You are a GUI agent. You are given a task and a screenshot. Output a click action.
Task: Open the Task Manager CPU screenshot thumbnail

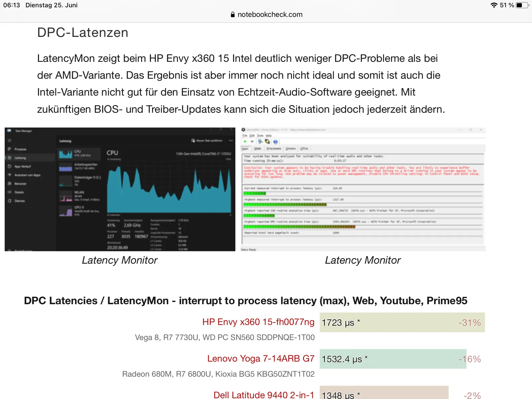point(120,189)
